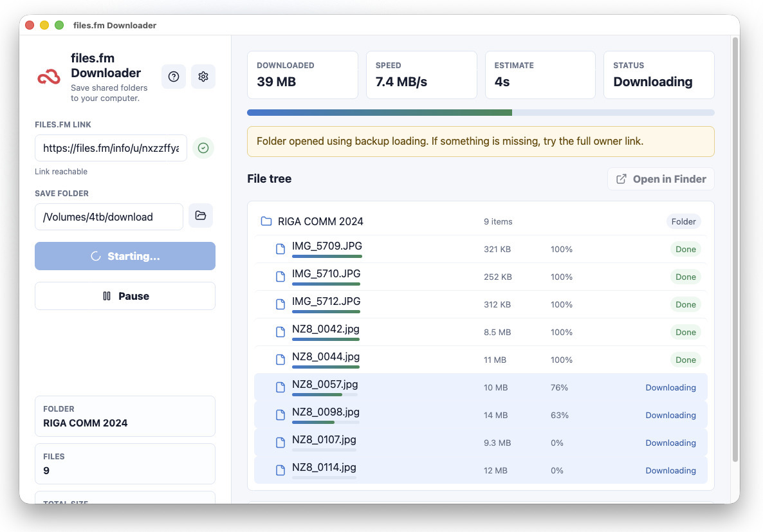Select file name IMG_5712.JPG
The width and height of the screenshot is (763, 532).
[x=326, y=301]
